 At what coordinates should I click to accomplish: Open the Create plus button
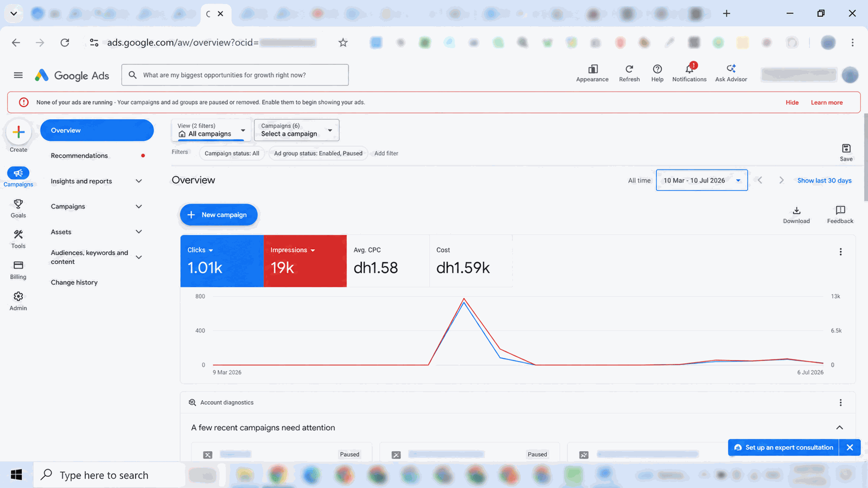coord(18,132)
